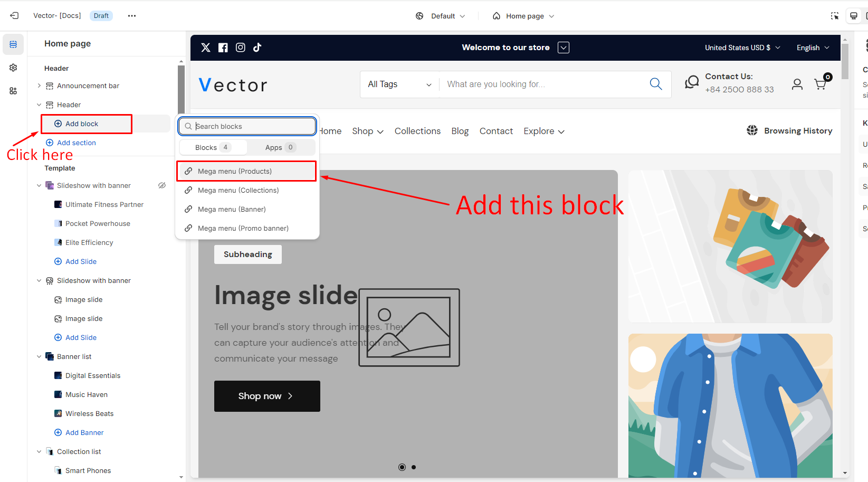Open the app embeds icon in left rail
This screenshot has height=482, width=868.
[x=13, y=91]
